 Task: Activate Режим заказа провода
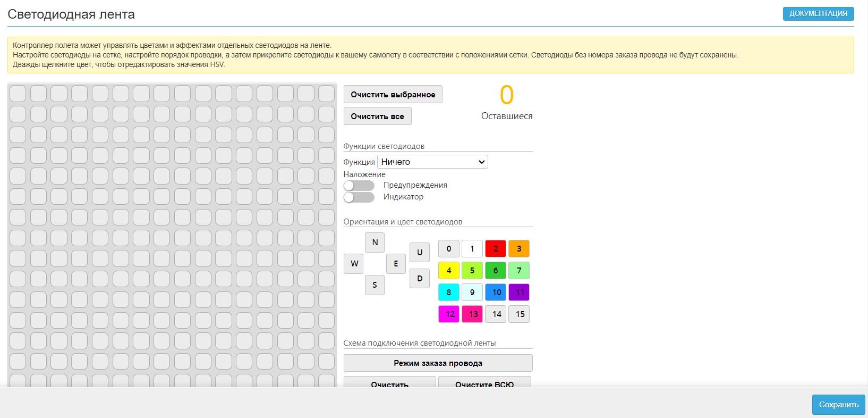click(x=438, y=363)
